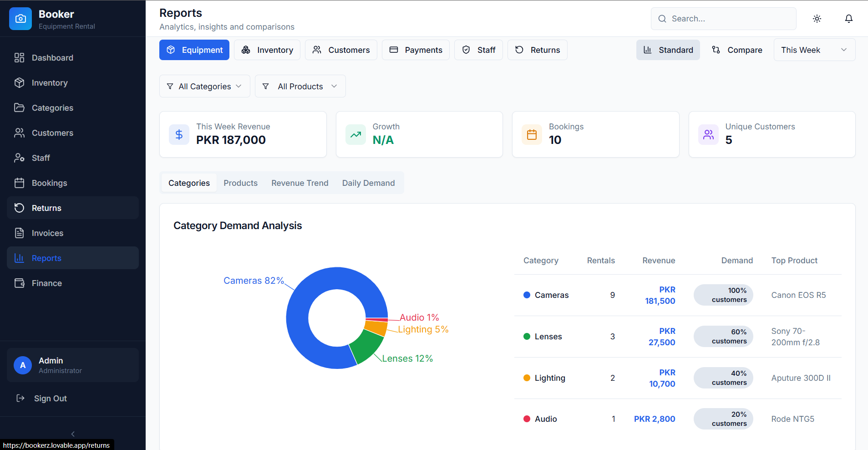
Task: Open the All Products filter dropdown
Action: point(300,87)
